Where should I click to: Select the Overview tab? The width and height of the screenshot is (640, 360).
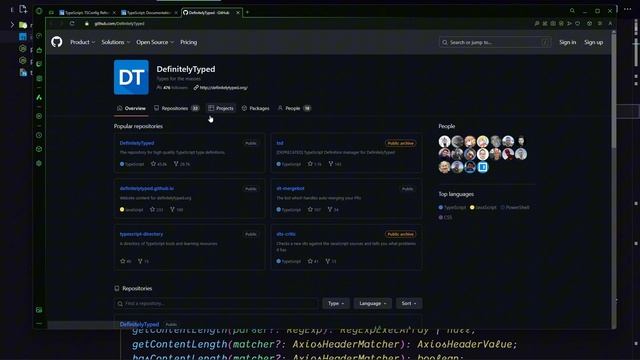(x=131, y=108)
